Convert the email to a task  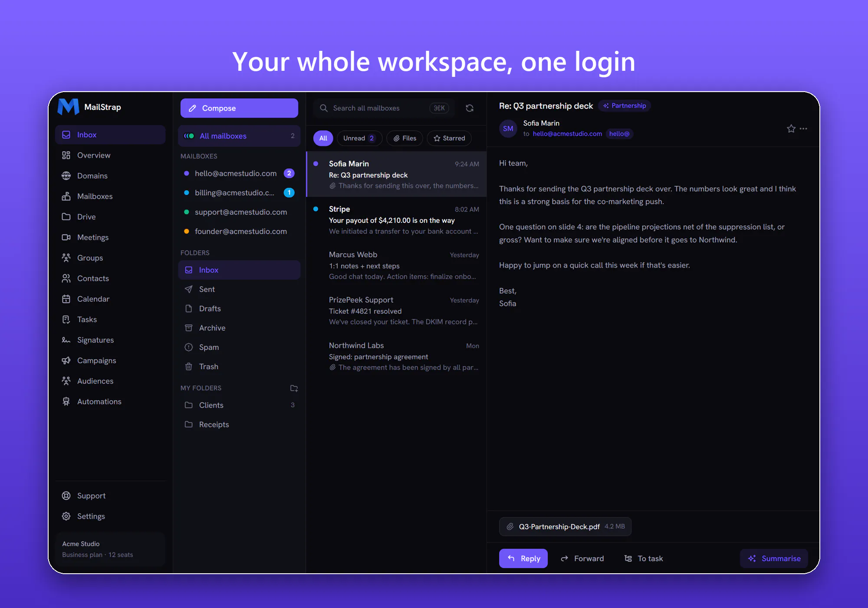pyautogui.click(x=644, y=558)
